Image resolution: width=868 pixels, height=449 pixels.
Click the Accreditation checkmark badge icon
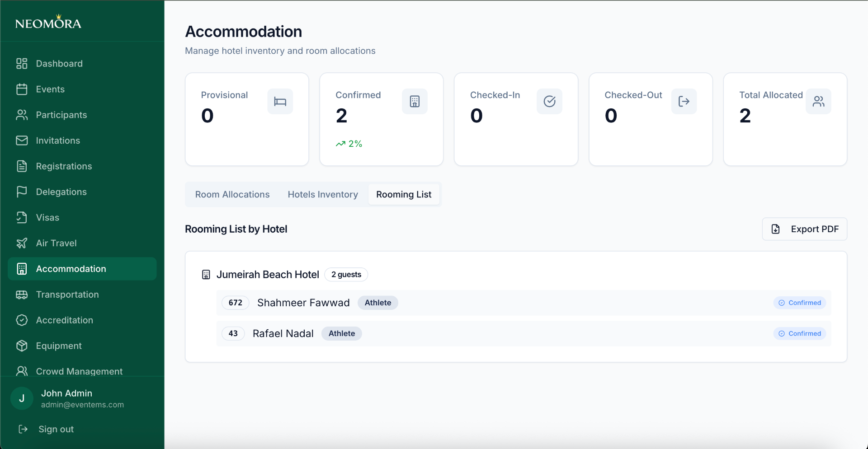tap(22, 320)
